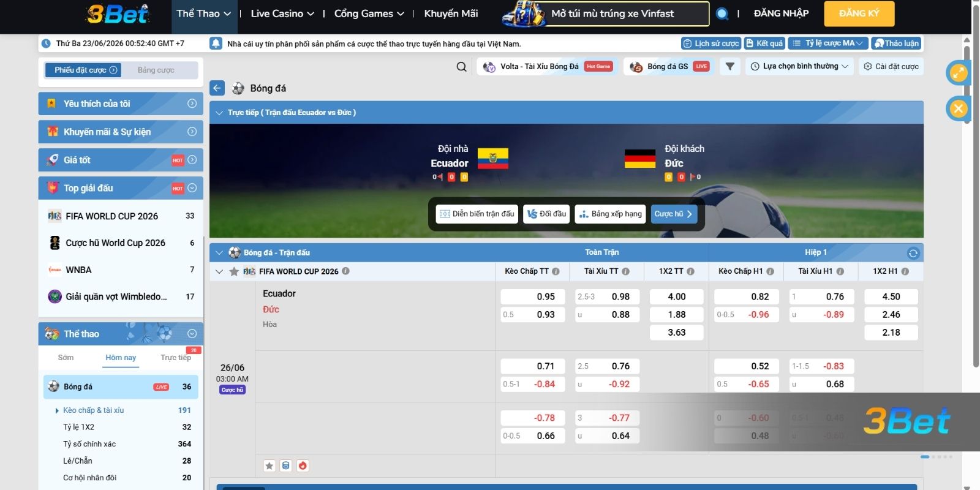Collapse Top giải đấu panel

(192, 188)
